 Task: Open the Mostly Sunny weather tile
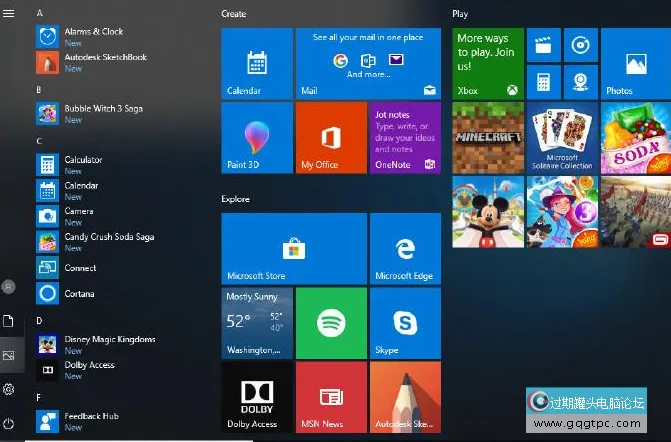point(257,323)
